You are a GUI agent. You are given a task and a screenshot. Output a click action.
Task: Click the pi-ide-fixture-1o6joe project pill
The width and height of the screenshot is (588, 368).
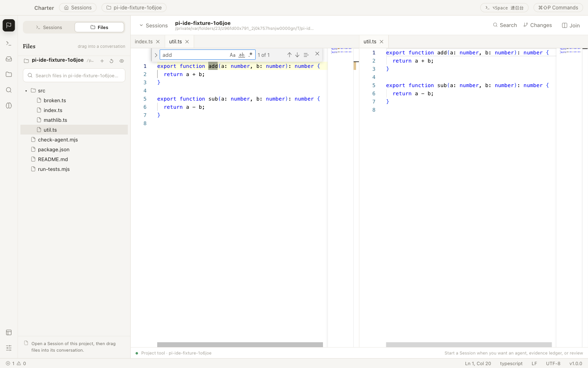(134, 8)
